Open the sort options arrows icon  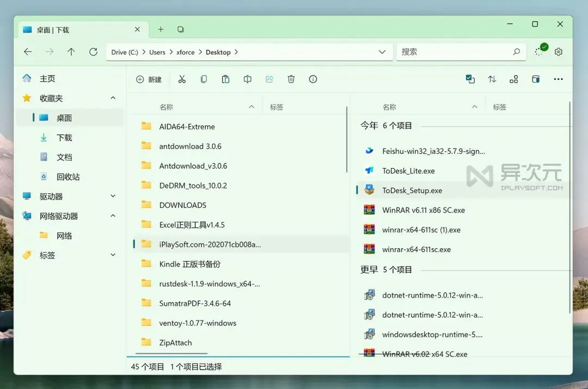(x=492, y=79)
